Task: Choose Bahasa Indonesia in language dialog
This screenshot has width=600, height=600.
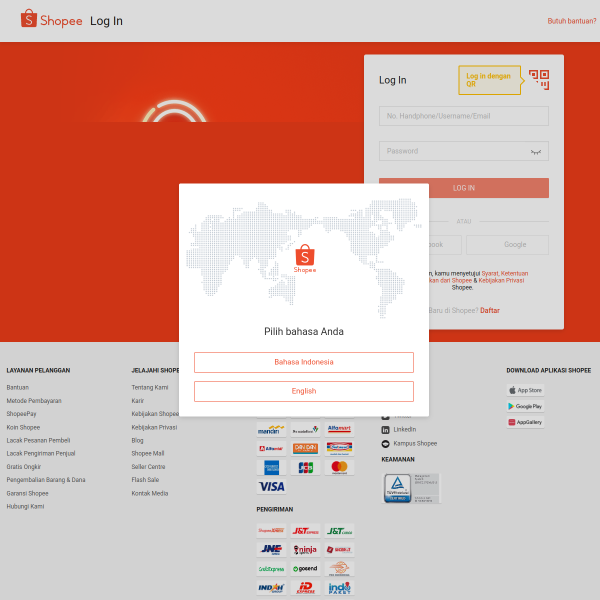Action: pos(304,362)
